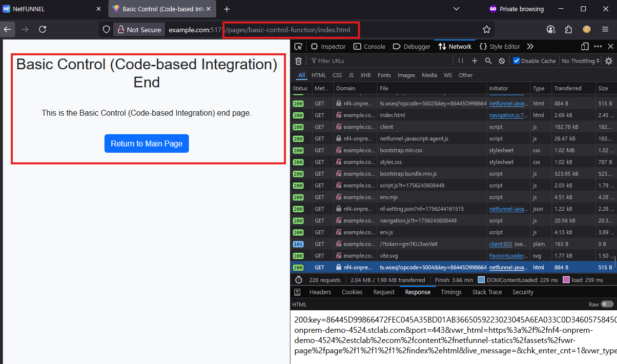Open Network settings gear
617x364 pixels.
609,61
